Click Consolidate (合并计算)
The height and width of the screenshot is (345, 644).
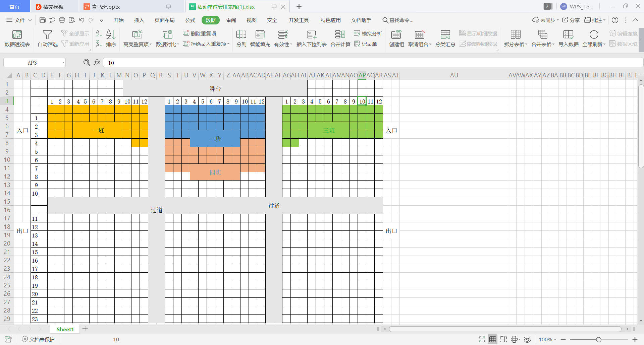pyautogui.click(x=340, y=38)
